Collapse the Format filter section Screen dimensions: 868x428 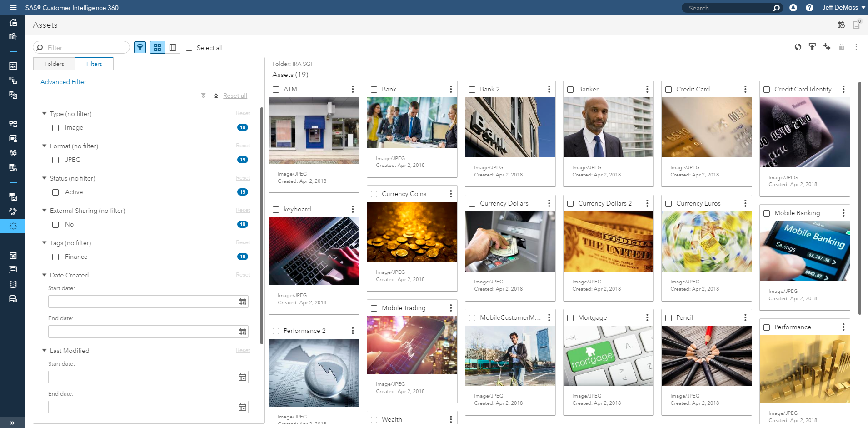(x=44, y=146)
